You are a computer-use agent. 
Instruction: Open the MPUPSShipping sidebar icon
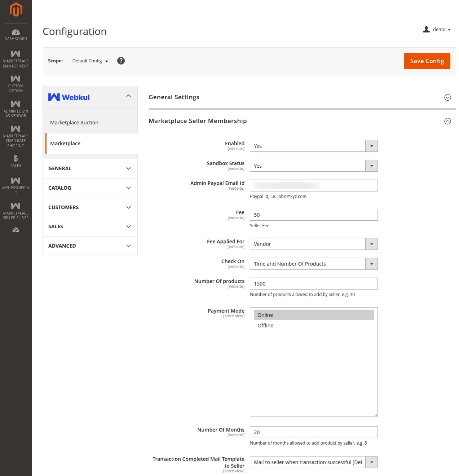pyautogui.click(x=16, y=185)
